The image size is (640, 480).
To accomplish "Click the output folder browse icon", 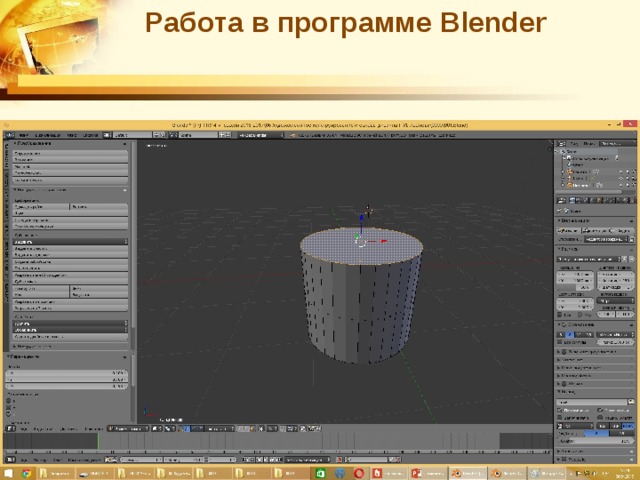I will pos(631,402).
